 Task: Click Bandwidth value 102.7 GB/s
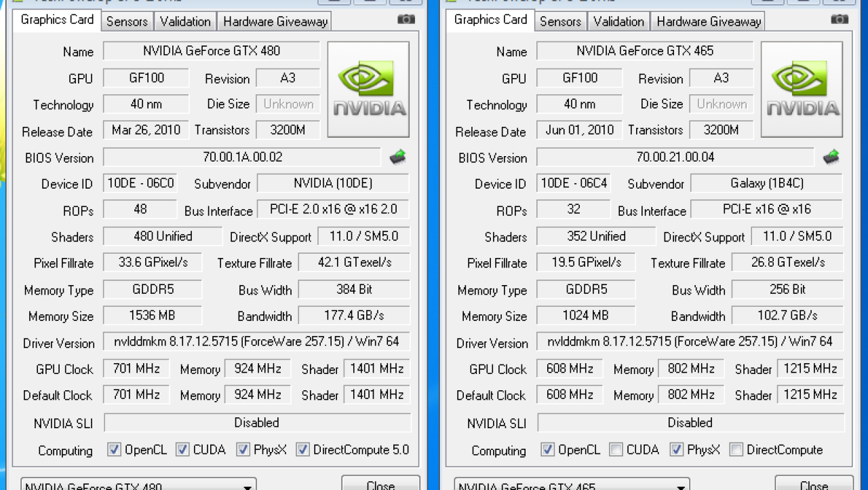coord(787,316)
